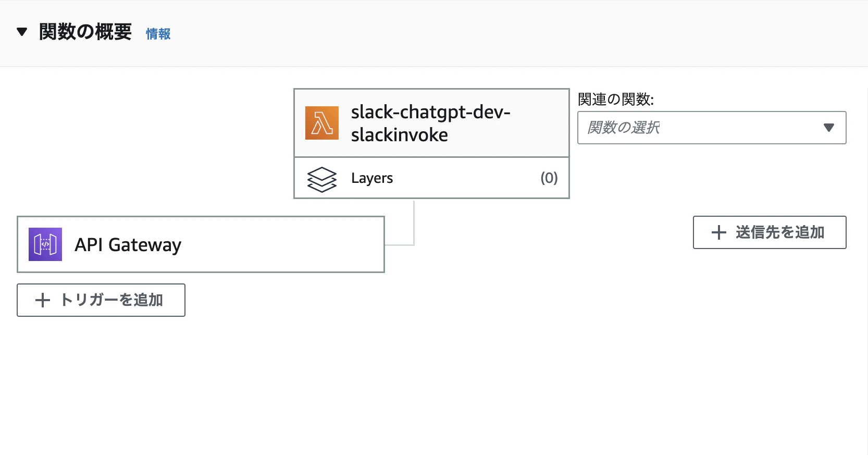The width and height of the screenshot is (868, 471).
Task: Click the 関連の関数 dropdown arrow
Action: pos(829,128)
